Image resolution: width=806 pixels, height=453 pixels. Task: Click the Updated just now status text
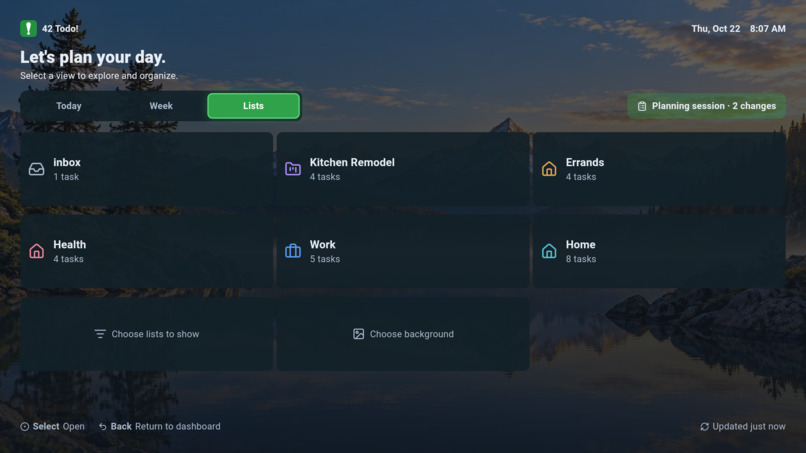pyautogui.click(x=748, y=427)
